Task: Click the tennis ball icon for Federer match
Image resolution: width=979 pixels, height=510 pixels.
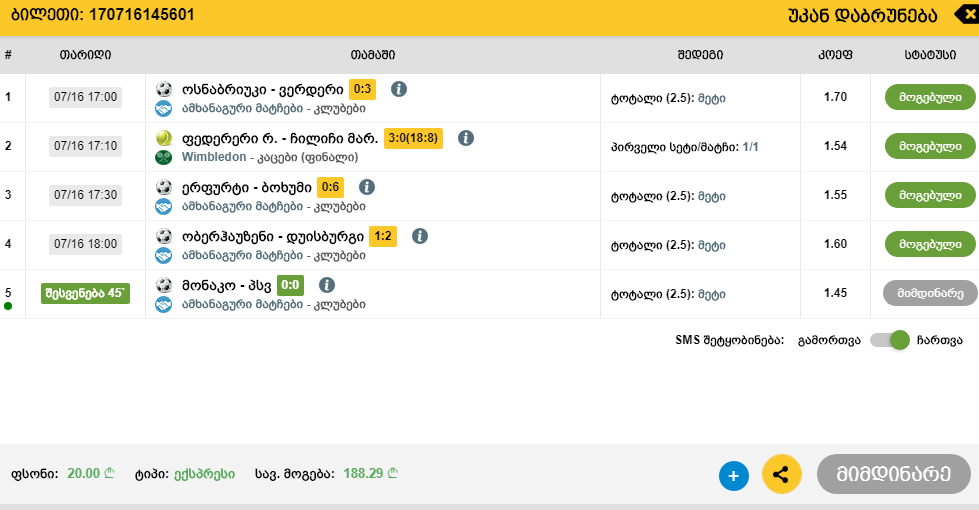Action: [164, 138]
